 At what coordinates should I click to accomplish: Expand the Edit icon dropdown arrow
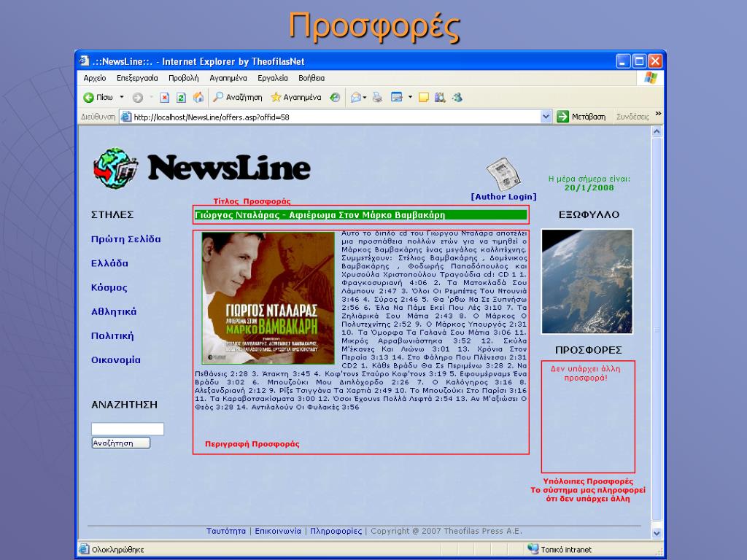(410, 97)
